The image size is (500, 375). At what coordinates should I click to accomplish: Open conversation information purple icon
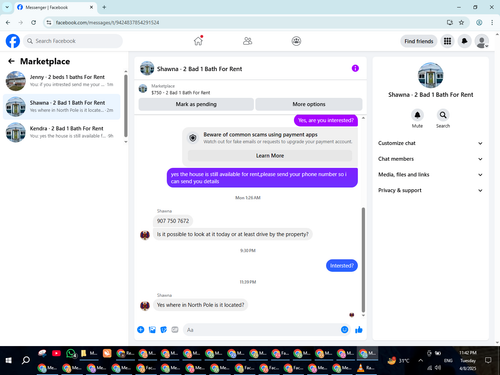click(x=355, y=68)
